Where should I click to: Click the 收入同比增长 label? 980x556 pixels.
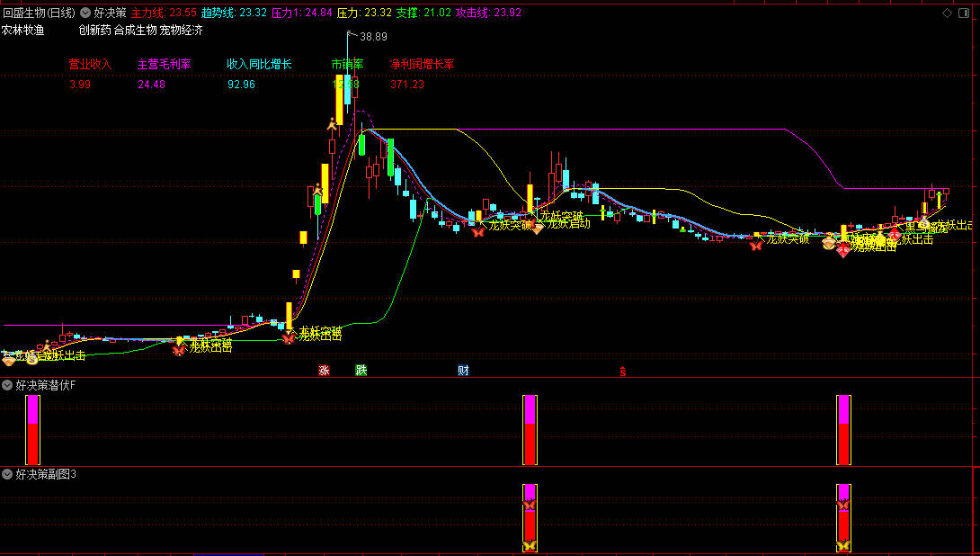pyautogui.click(x=259, y=64)
